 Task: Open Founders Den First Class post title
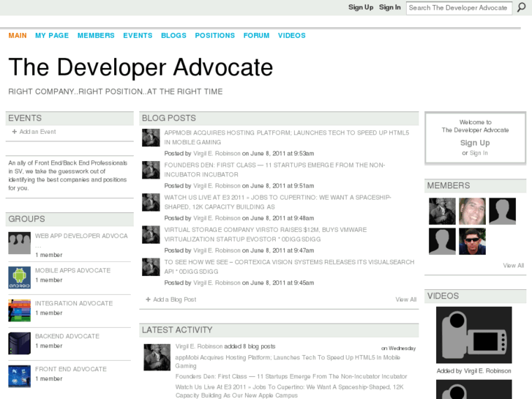click(x=274, y=170)
